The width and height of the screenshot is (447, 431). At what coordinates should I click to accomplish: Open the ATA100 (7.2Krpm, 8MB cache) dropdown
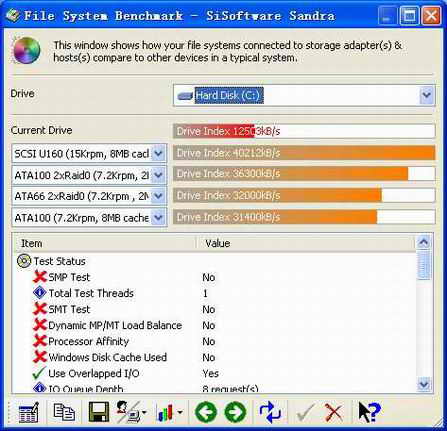[158, 217]
